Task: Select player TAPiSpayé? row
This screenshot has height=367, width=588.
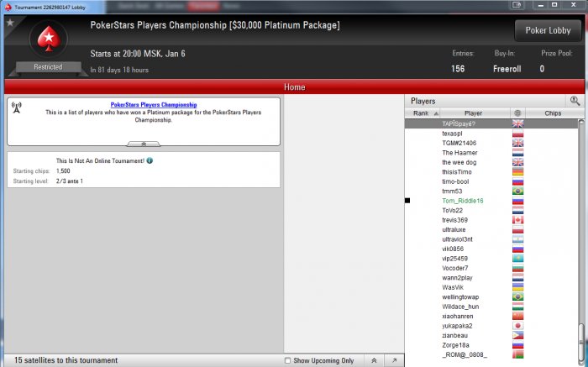Action: coord(491,123)
